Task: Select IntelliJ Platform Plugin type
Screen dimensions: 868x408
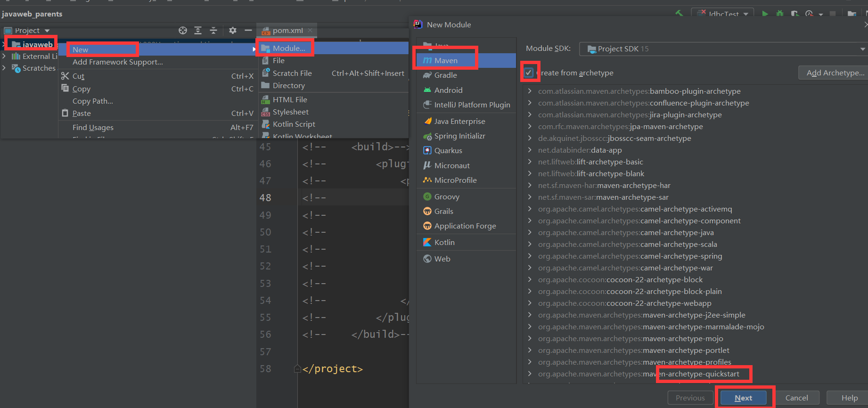Action: click(x=466, y=105)
